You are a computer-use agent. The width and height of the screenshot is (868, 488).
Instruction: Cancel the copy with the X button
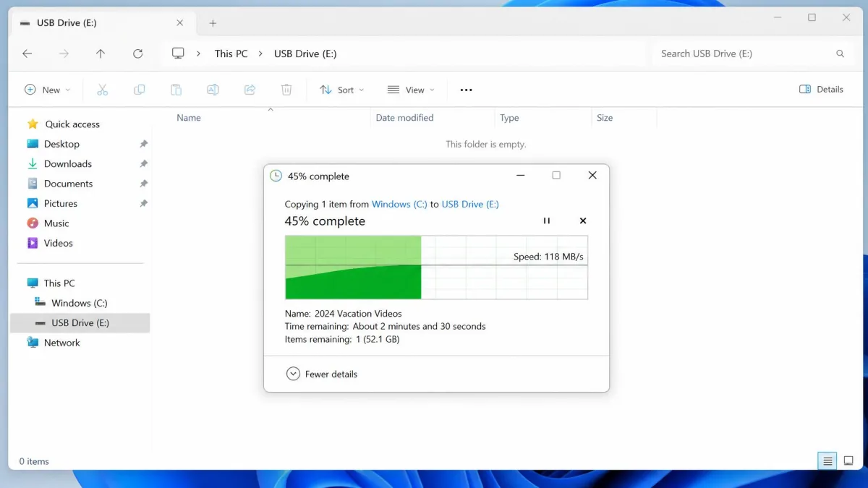click(583, 221)
